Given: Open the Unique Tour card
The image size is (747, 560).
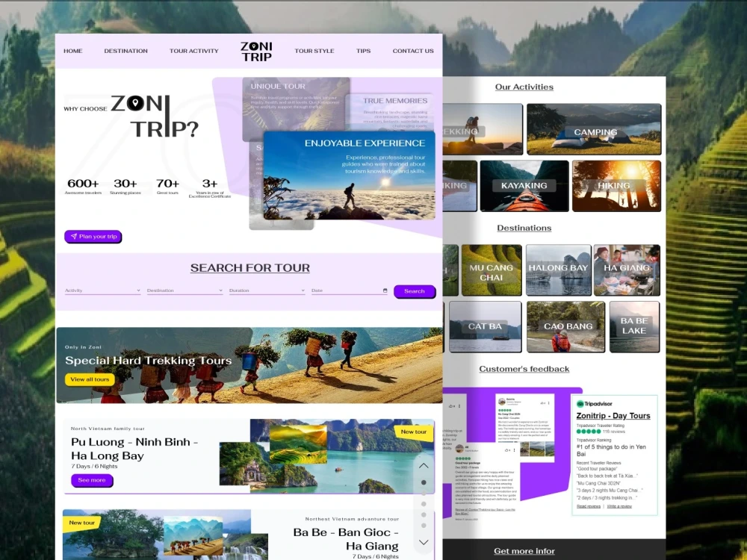Looking at the screenshot, I should coord(297,104).
